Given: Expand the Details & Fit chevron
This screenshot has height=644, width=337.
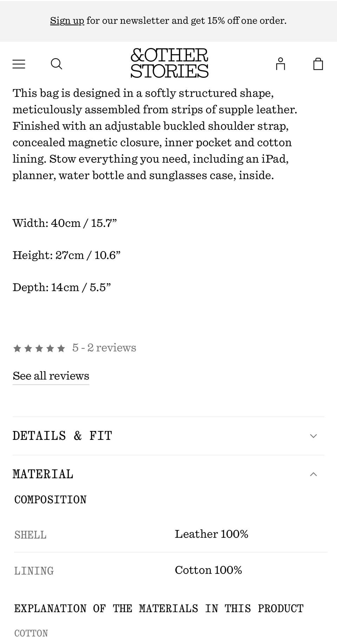Looking at the screenshot, I should (x=313, y=436).
